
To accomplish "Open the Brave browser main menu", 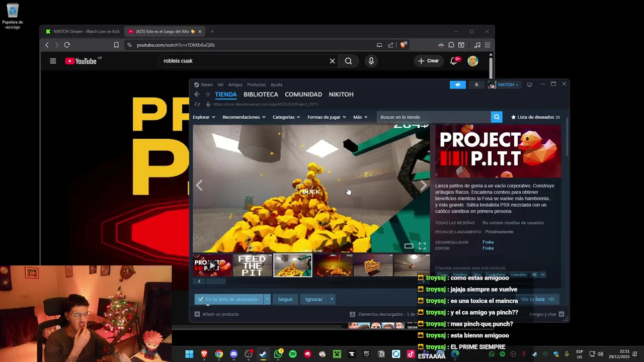I will click(x=487, y=45).
